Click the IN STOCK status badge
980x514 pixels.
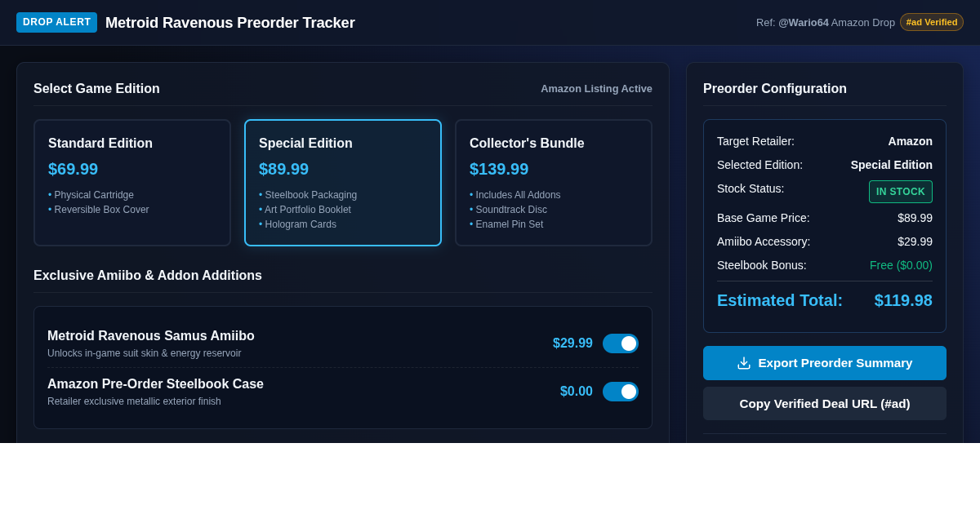(x=901, y=192)
